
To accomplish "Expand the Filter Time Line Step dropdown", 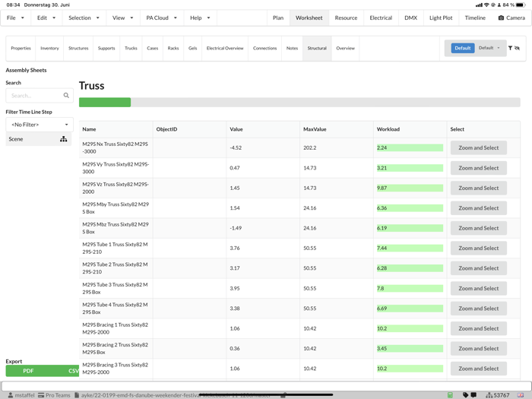I will tap(40, 125).
